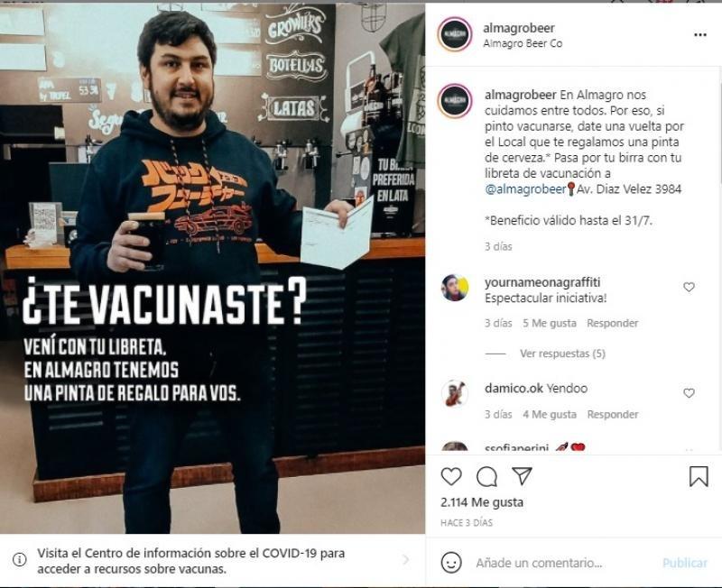Viewport: 722px width, 588px height.
Task: Open yournameonagraffiti avatar thumbnail
Action: [x=455, y=288]
